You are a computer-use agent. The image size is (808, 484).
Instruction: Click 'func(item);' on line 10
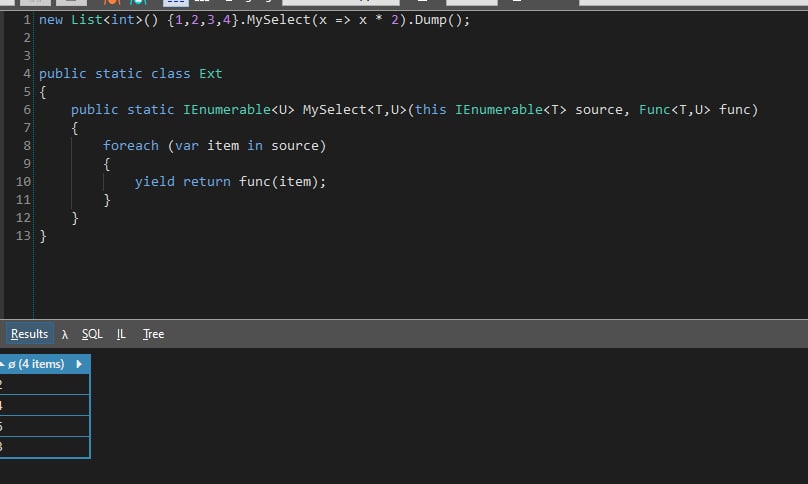coord(282,182)
